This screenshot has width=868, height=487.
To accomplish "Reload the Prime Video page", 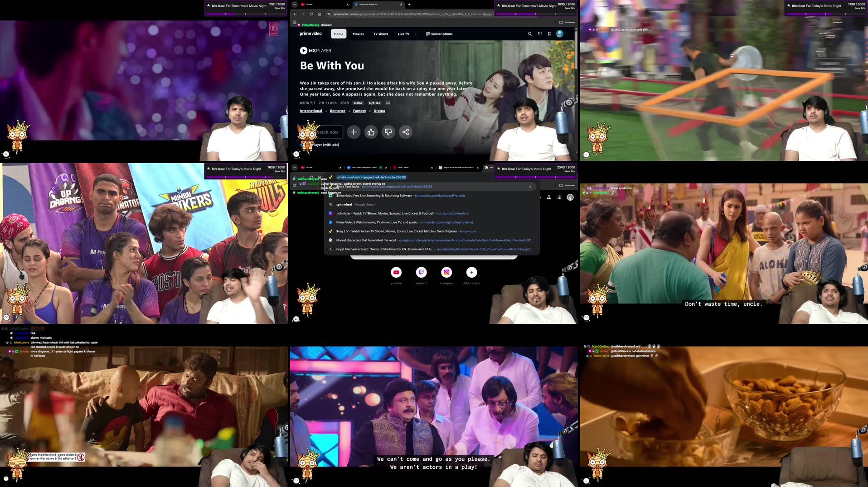I will pos(311,14).
